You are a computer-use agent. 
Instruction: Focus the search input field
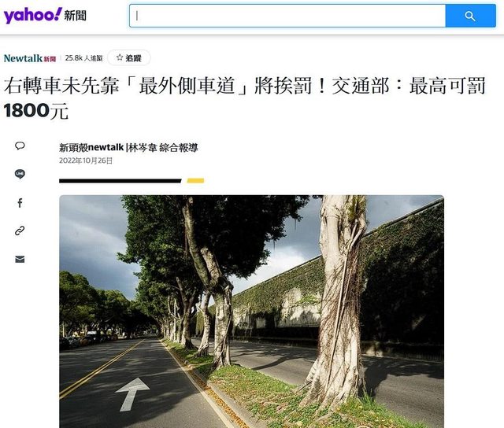[x=287, y=16]
